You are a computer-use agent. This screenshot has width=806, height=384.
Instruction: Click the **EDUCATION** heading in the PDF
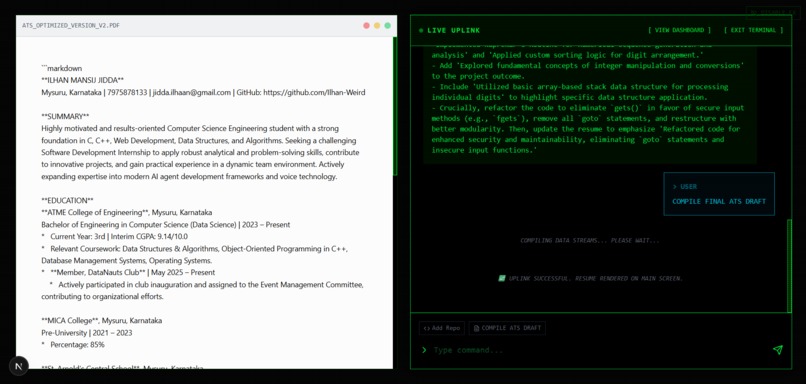(67, 200)
